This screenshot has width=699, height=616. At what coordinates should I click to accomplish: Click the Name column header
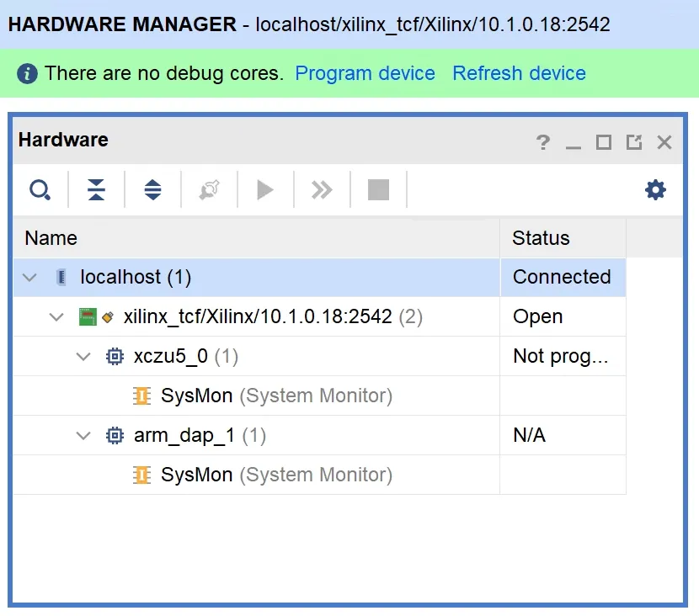[51, 238]
